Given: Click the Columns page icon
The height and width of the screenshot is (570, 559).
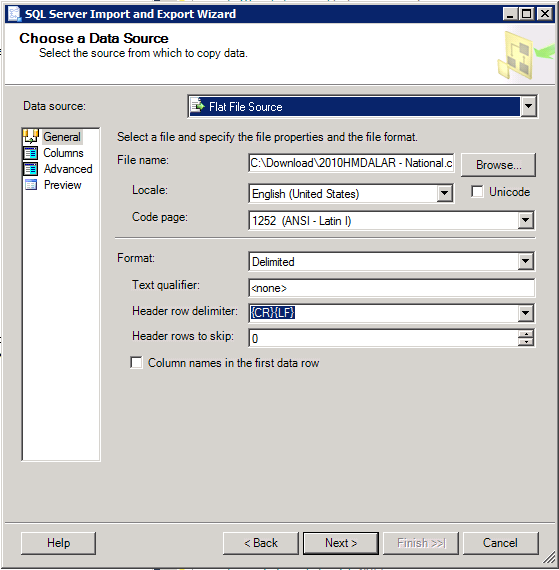Looking at the screenshot, I should 31,153.
